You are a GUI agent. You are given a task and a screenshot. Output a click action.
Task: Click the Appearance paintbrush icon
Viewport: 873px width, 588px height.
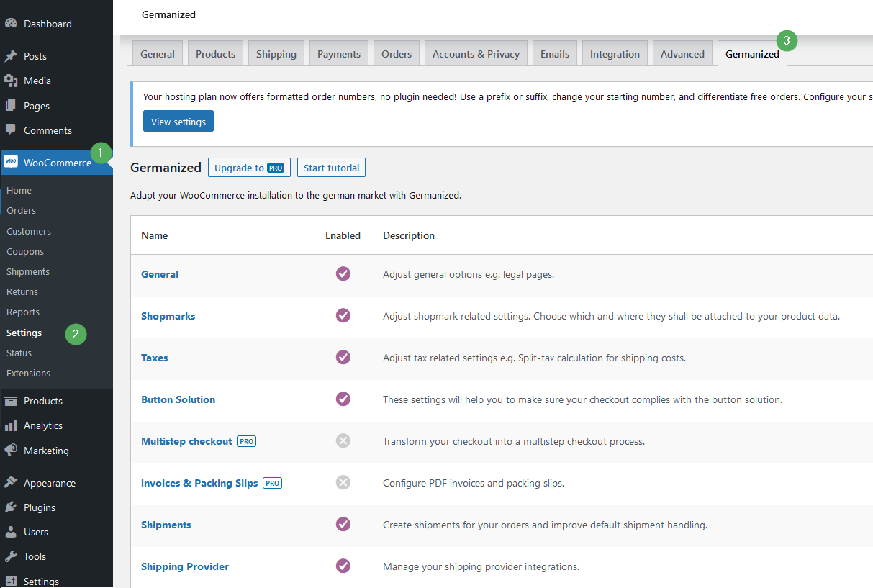[11, 483]
